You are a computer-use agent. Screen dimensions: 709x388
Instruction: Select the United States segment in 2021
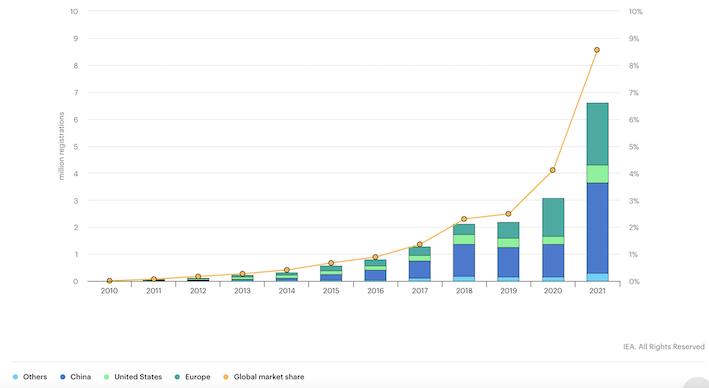(597, 174)
